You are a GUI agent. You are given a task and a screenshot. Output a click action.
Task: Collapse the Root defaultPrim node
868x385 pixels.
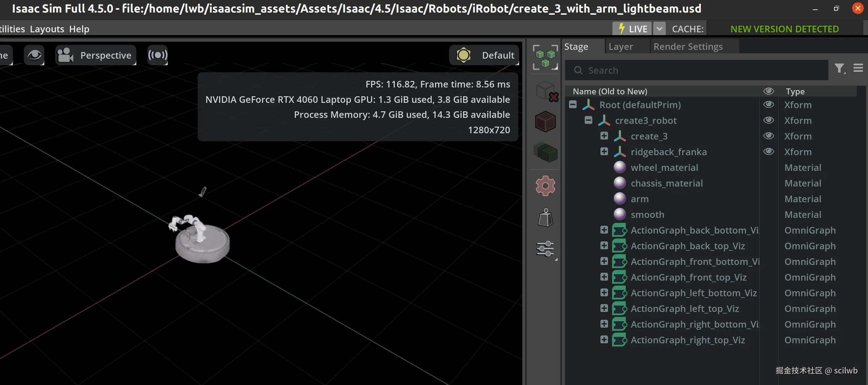coord(572,104)
